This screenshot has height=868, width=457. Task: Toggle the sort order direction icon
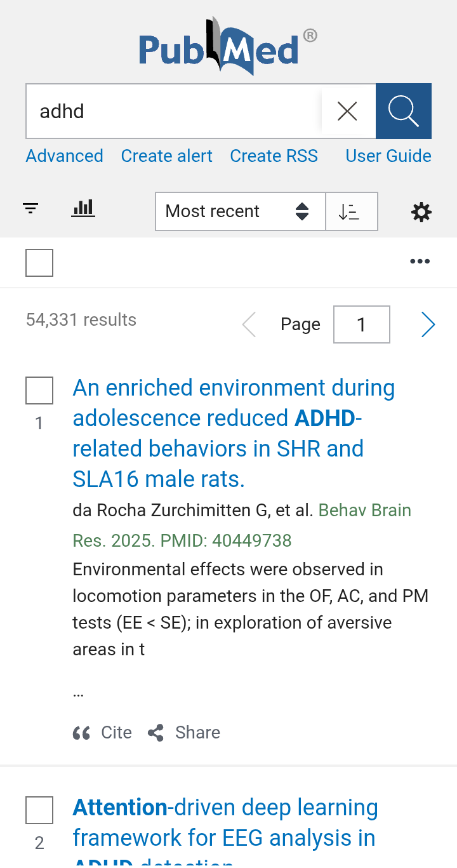click(351, 211)
